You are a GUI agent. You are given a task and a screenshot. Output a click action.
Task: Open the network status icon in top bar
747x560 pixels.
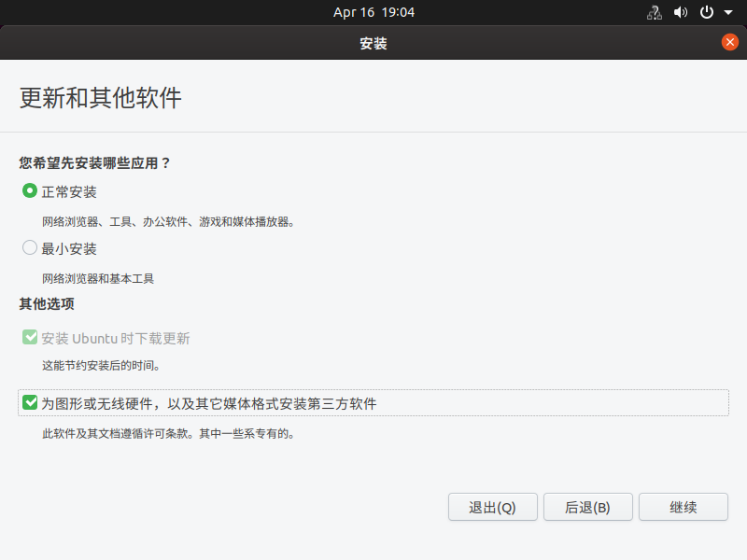click(655, 12)
